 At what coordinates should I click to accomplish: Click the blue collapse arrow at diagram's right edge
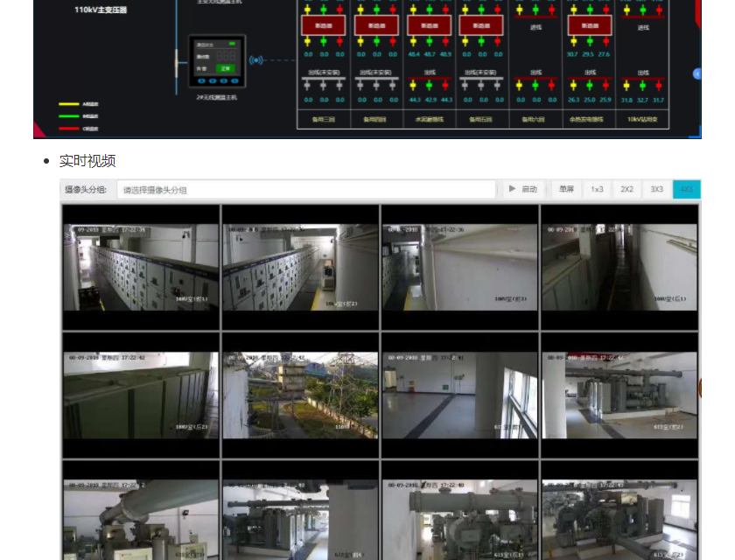click(697, 73)
